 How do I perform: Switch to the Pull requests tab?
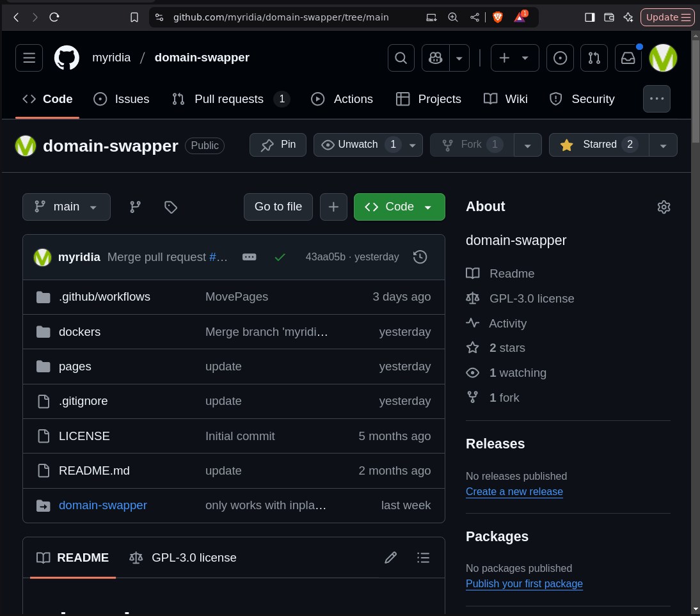tap(229, 99)
